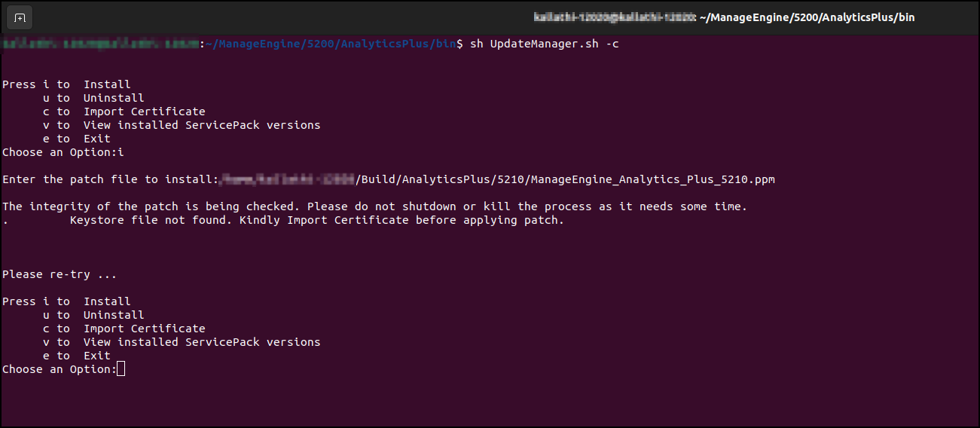Click "Import Certificate" in the first options list

pyautogui.click(x=144, y=112)
